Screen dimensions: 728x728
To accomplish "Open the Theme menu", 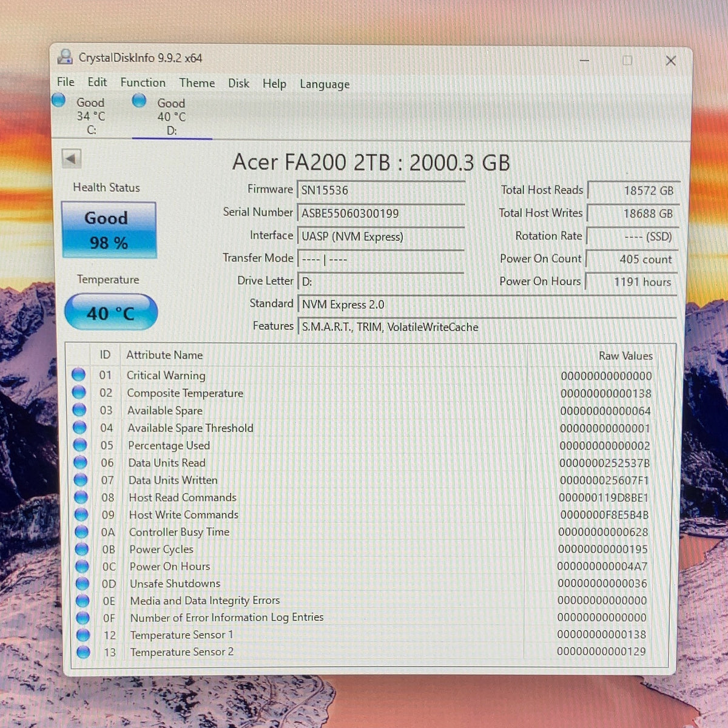I will coord(197,83).
